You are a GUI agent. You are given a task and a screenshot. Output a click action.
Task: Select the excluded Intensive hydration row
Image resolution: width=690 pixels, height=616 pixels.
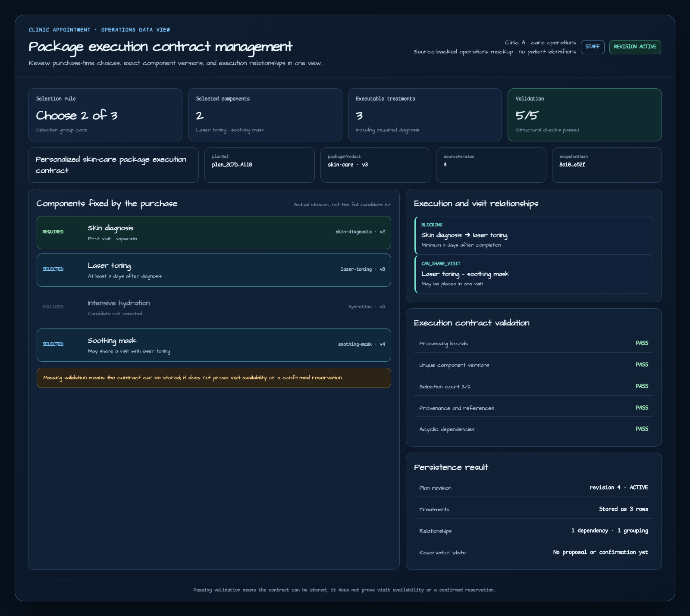[x=214, y=307]
